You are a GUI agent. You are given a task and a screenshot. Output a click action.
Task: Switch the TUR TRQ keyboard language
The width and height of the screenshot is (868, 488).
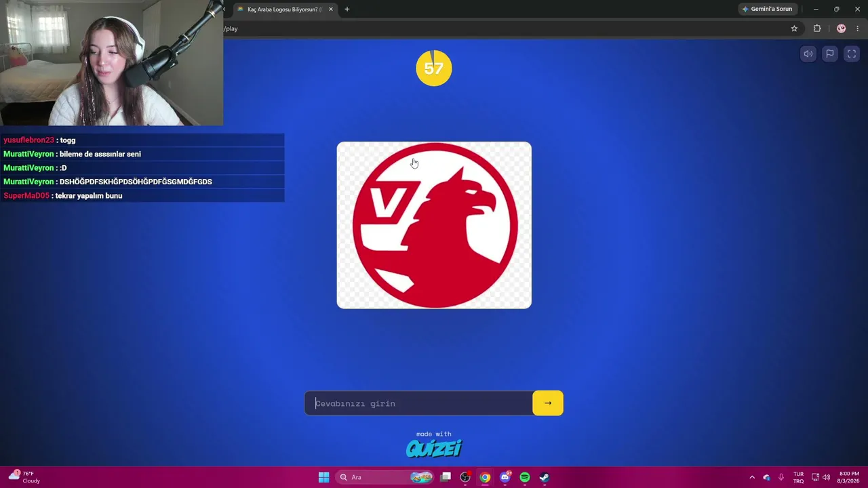[x=798, y=477]
